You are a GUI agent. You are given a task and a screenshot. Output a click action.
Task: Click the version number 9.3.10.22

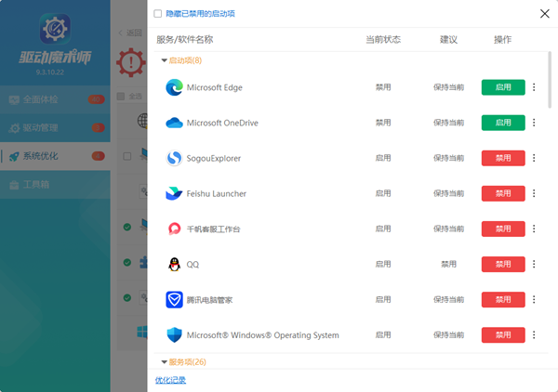[x=50, y=72]
